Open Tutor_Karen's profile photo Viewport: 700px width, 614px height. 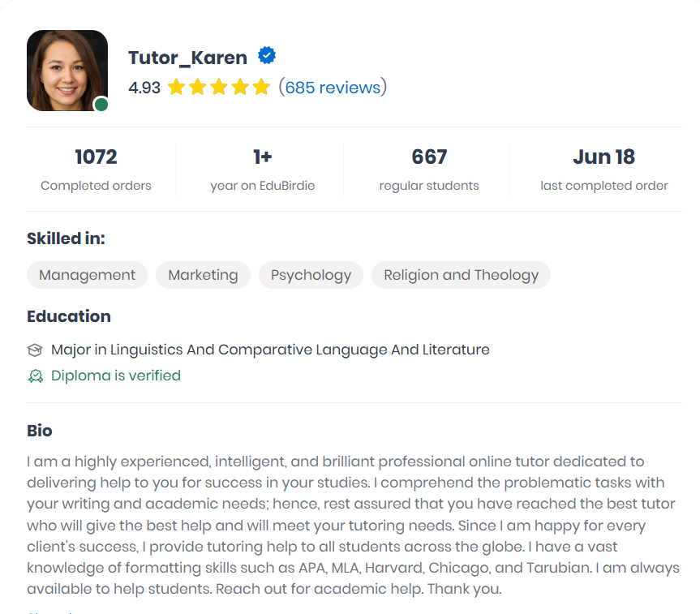67,70
